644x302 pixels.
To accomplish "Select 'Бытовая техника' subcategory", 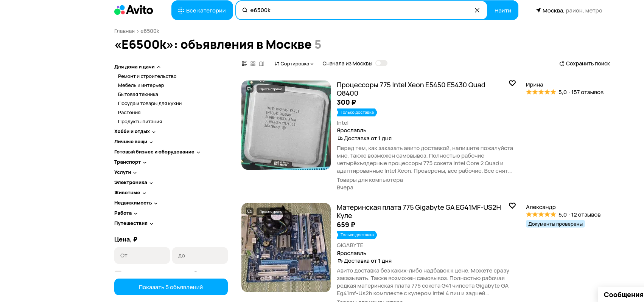I will tap(138, 94).
